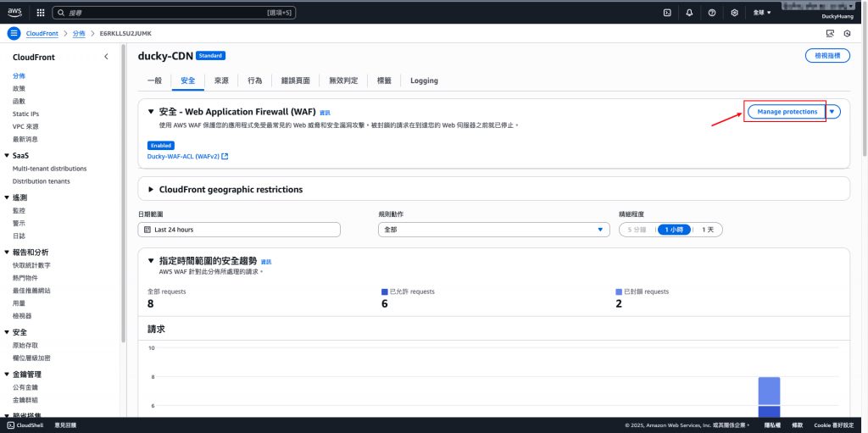The image size is (868, 433).
Task: Expand CloudFront geographic restrictions section
Action: (x=151, y=189)
